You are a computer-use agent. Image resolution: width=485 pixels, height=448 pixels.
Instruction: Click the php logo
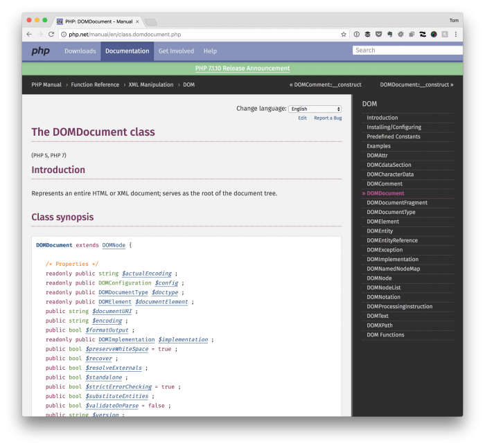40,51
